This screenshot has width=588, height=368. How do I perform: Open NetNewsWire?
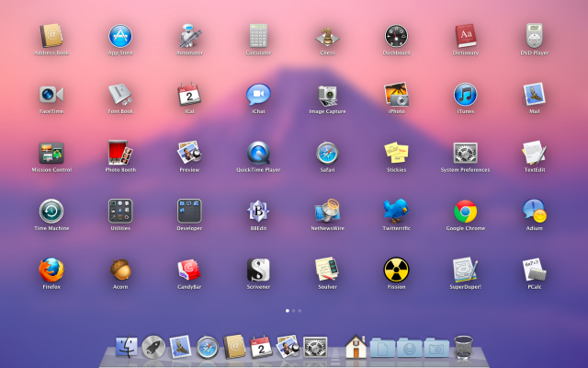tap(327, 211)
